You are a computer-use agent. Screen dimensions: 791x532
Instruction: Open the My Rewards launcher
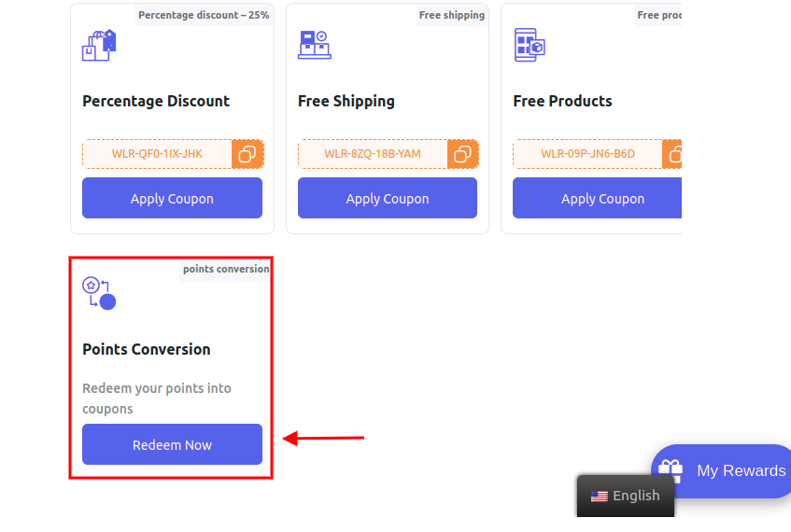tap(721, 471)
